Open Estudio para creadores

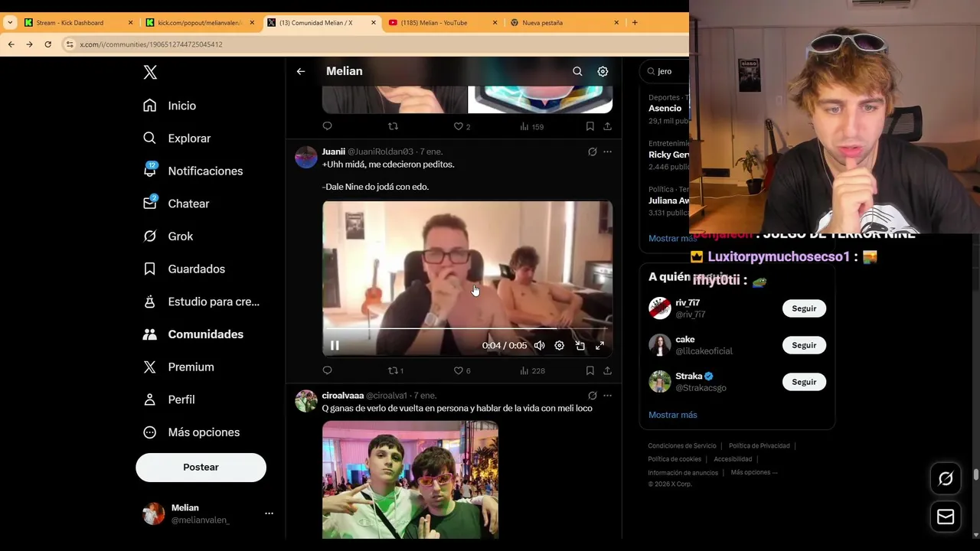point(201,302)
